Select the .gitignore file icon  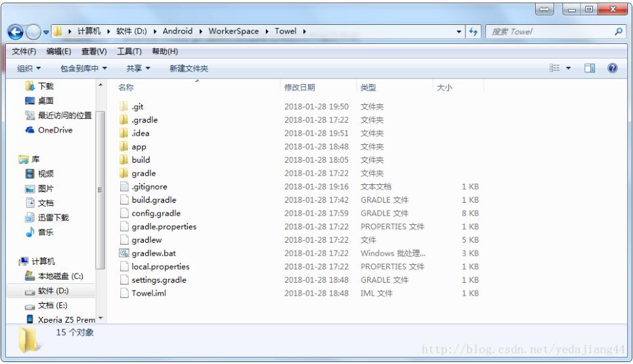click(124, 186)
